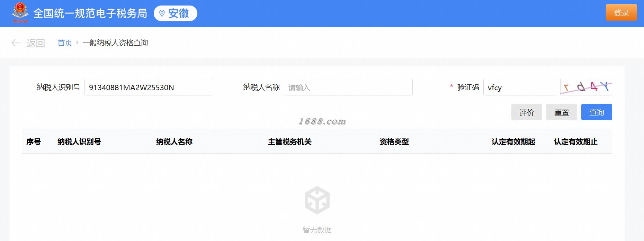Click the location pin icon beside 安徽
644x241 pixels.
162,13
